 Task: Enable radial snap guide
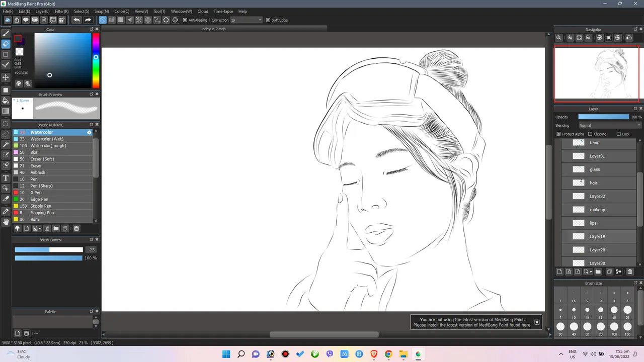[139, 20]
